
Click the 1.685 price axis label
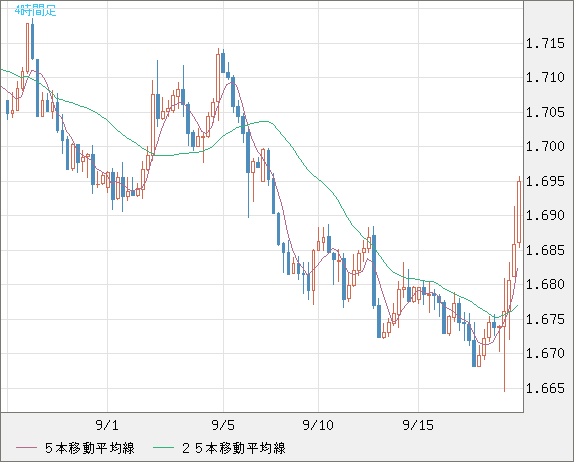[545, 250]
